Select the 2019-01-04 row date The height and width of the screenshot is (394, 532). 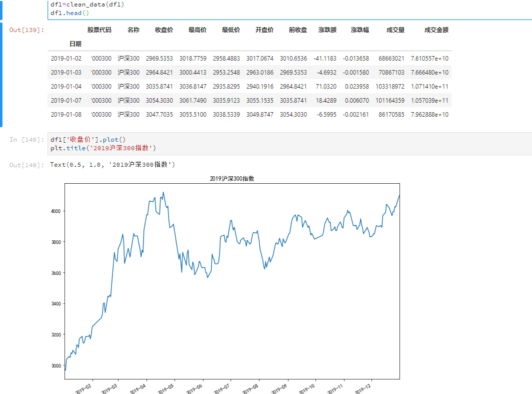point(66,86)
